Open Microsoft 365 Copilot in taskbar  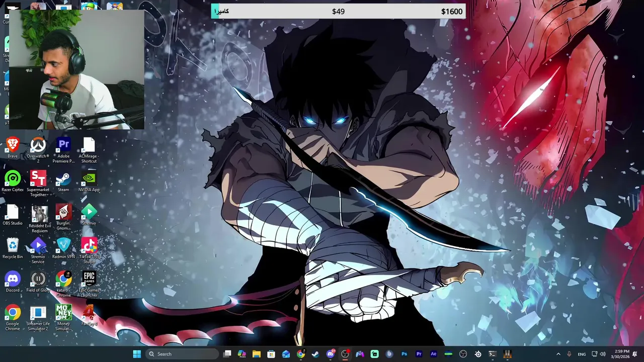click(242, 354)
